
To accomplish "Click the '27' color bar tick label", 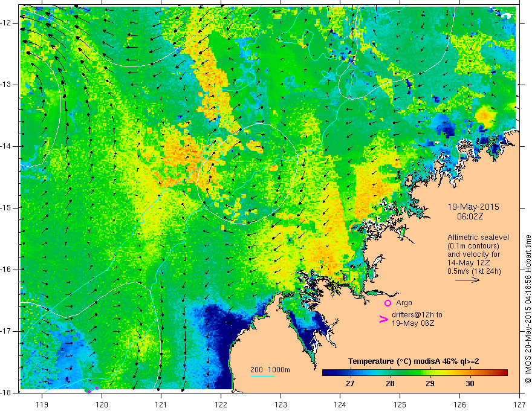I will tap(350, 384).
